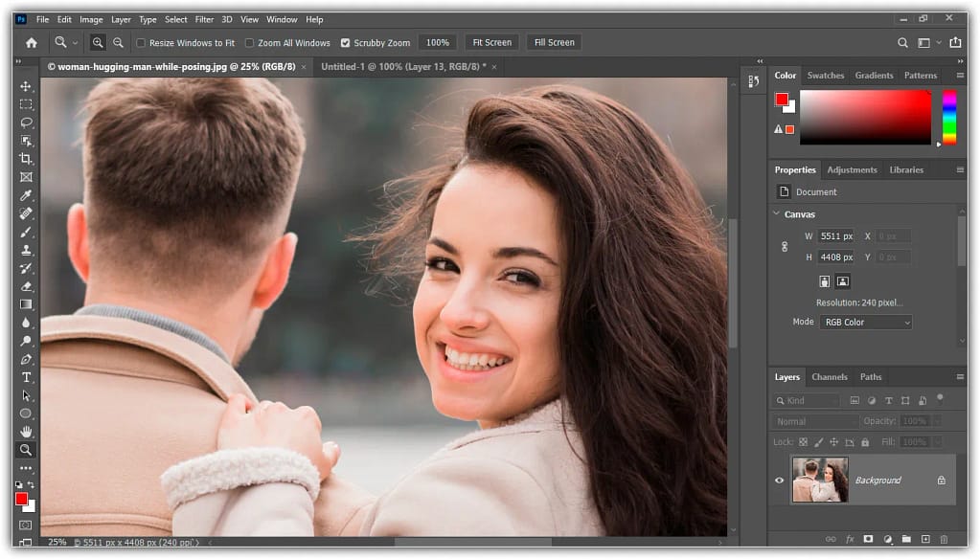Open the RGB Color mode dropdown
Viewport: 980px width, 559px height.
(865, 323)
